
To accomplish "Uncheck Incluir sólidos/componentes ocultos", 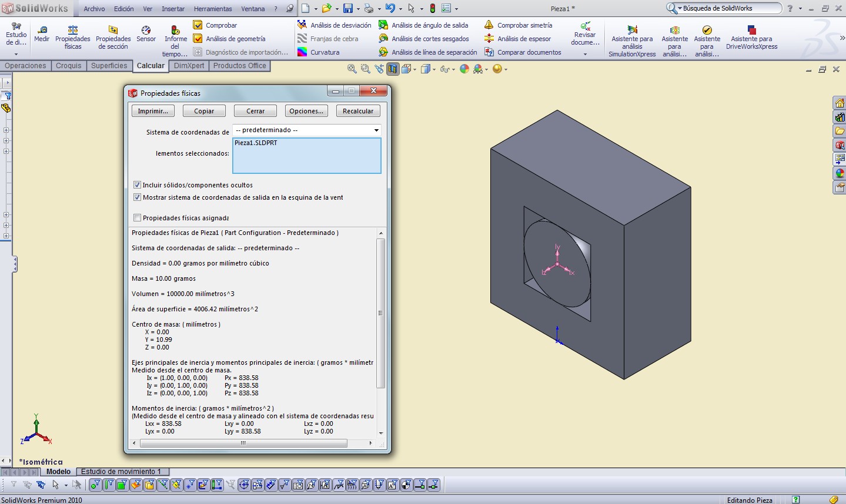I will pos(137,184).
